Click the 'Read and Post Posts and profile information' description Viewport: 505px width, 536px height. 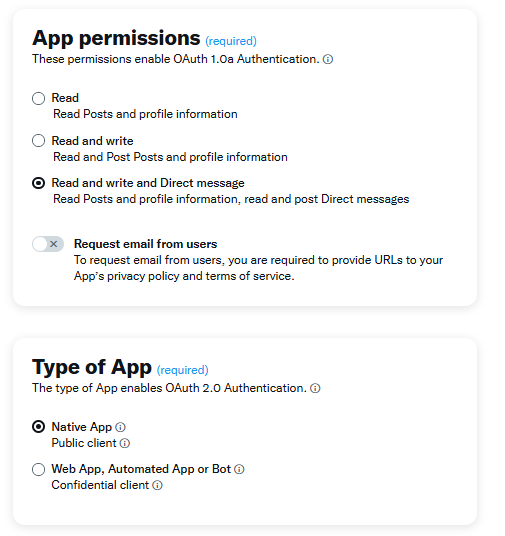tap(170, 157)
